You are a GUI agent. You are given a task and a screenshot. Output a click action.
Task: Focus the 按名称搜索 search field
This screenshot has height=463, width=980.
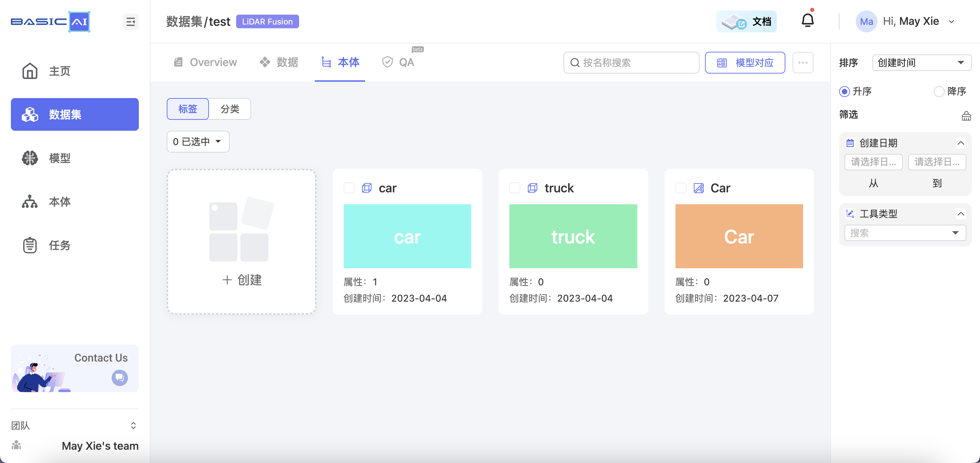(632, 62)
